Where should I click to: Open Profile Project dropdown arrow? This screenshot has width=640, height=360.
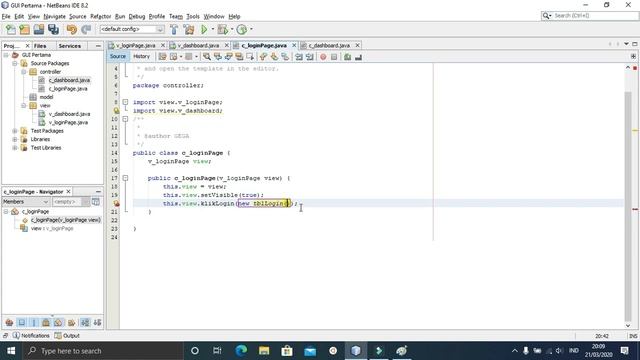pos(251,29)
